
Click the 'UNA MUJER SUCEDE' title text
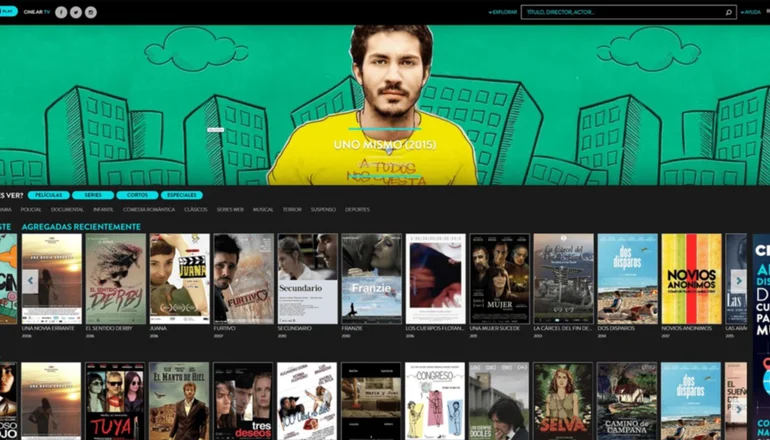495,328
